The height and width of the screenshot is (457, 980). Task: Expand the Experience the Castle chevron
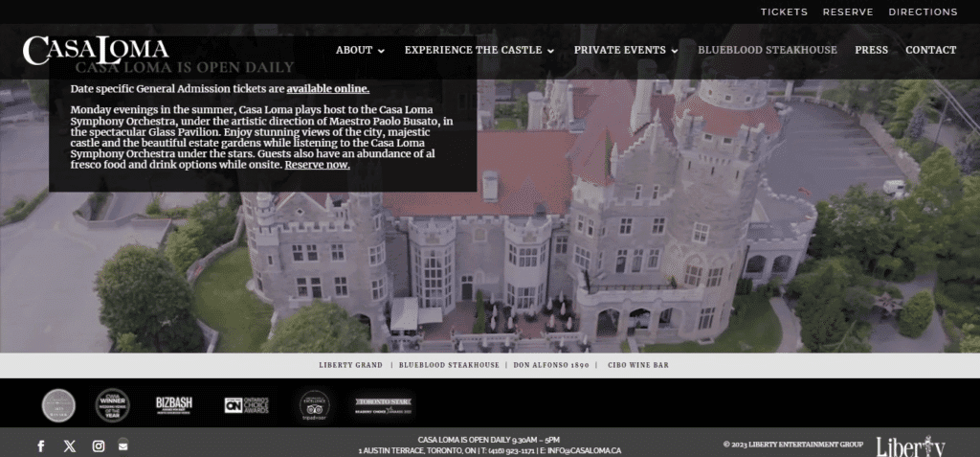pos(550,51)
